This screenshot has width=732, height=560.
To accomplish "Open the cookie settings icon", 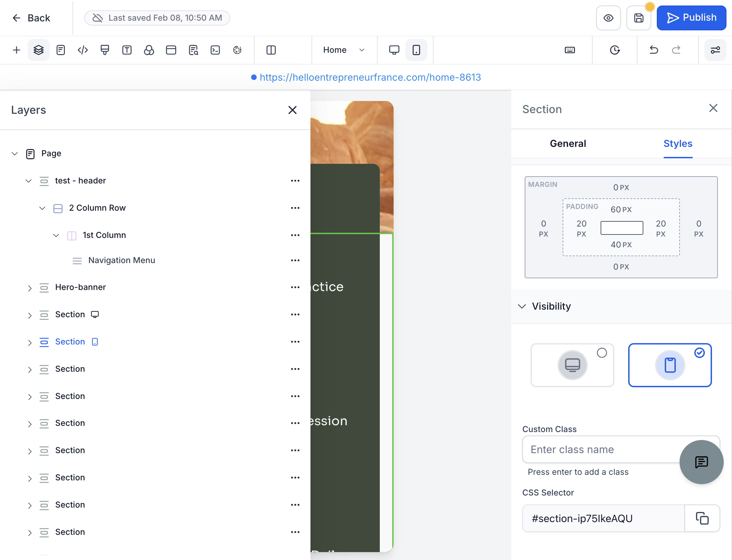I will 237,50.
